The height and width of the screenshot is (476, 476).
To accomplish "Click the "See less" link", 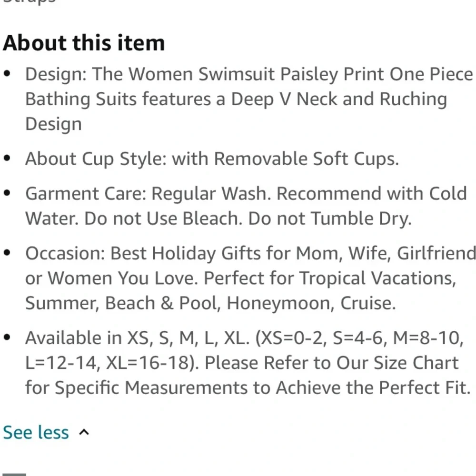I will 36,432.
